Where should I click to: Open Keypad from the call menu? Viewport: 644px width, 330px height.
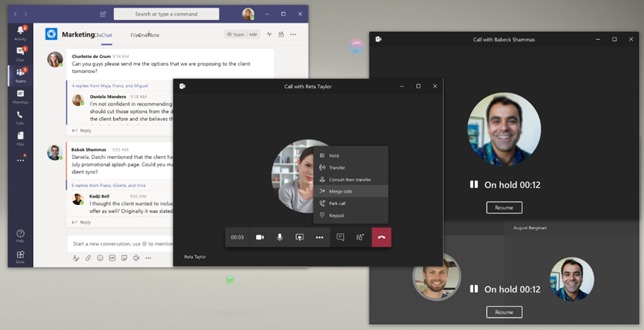(336, 215)
